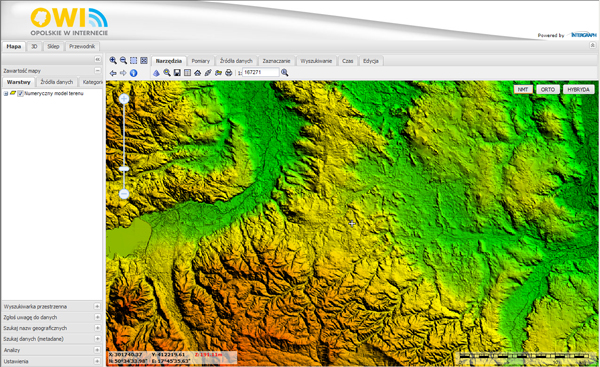This screenshot has height=367, width=600.
Task: Toggle Numeryczny model terenu layer checkbox
Action: tap(21, 93)
